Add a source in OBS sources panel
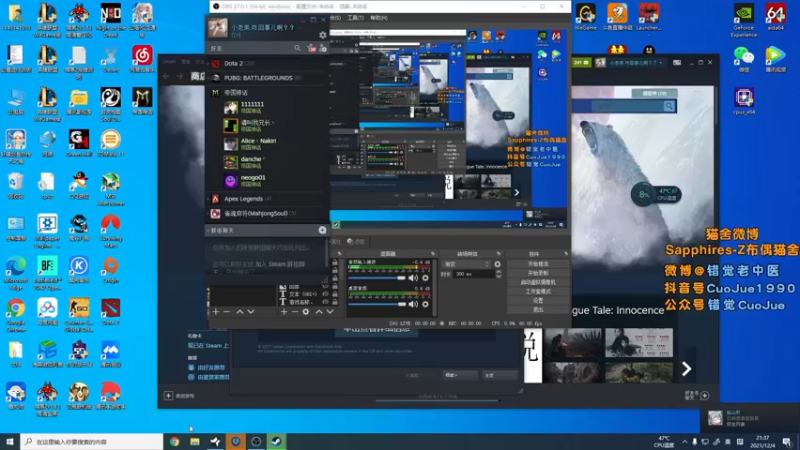 click(284, 311)
